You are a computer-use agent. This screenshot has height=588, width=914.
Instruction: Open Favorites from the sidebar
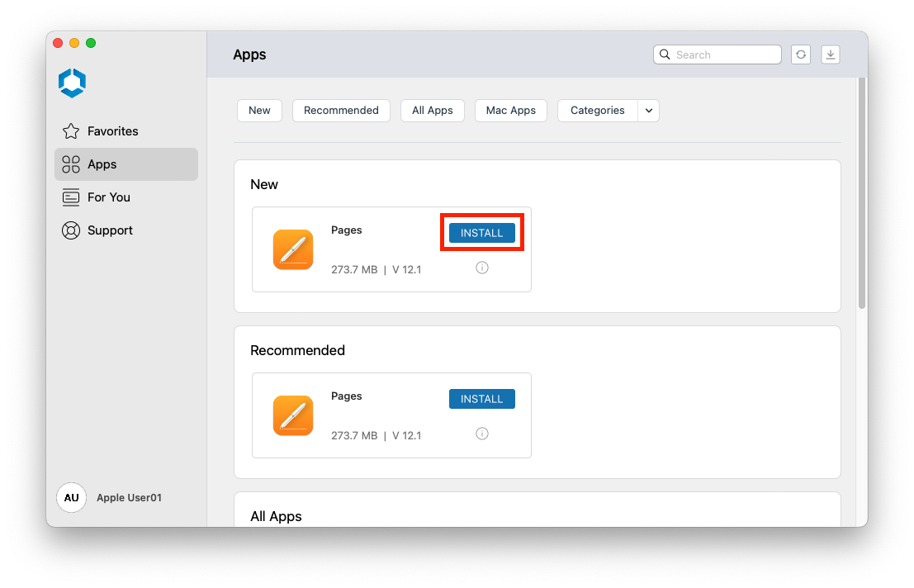pyautogui.click(x=112, y=131)
